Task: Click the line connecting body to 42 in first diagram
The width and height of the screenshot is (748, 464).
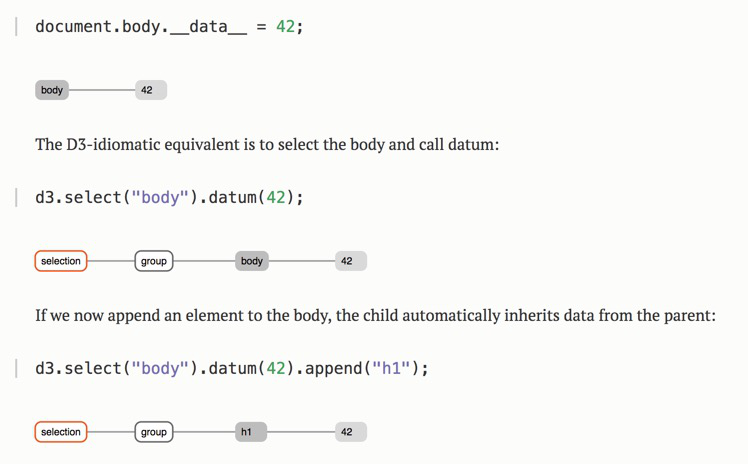Action: pos(102,90)
